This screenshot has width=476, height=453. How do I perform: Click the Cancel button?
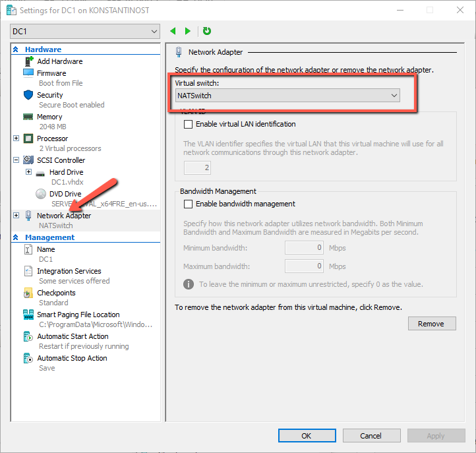[x=372, y=436]
